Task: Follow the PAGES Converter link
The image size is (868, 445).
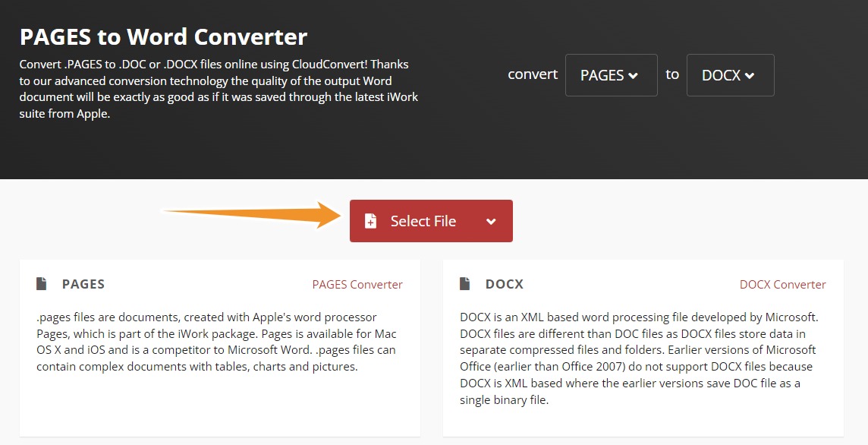Action: pos(357,284)
